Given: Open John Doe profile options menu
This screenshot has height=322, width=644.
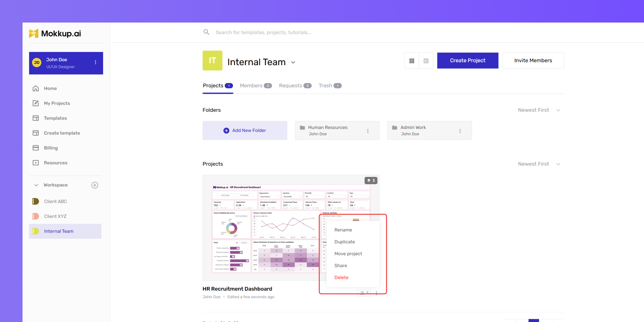Looking at the screenshot, I should (95, 62).
